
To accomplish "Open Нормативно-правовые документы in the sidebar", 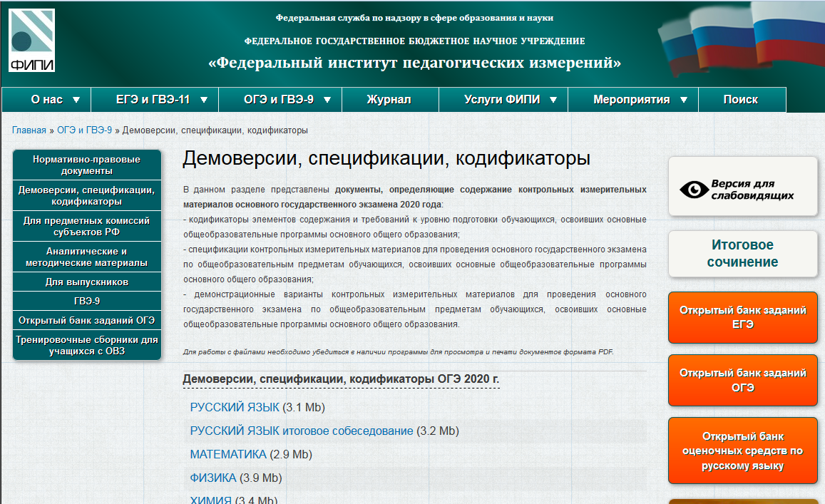I will tap(86, 164).
